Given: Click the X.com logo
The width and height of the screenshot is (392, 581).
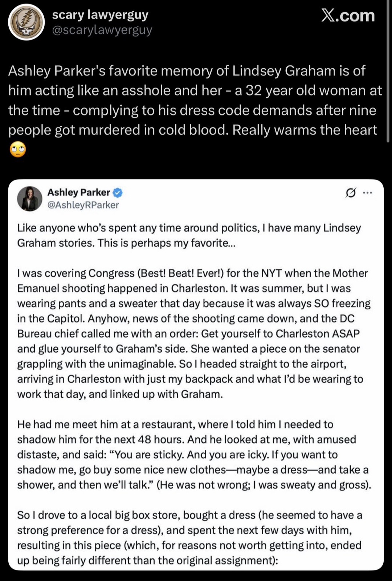Looking at the screenshot, I should pos(348,16).
